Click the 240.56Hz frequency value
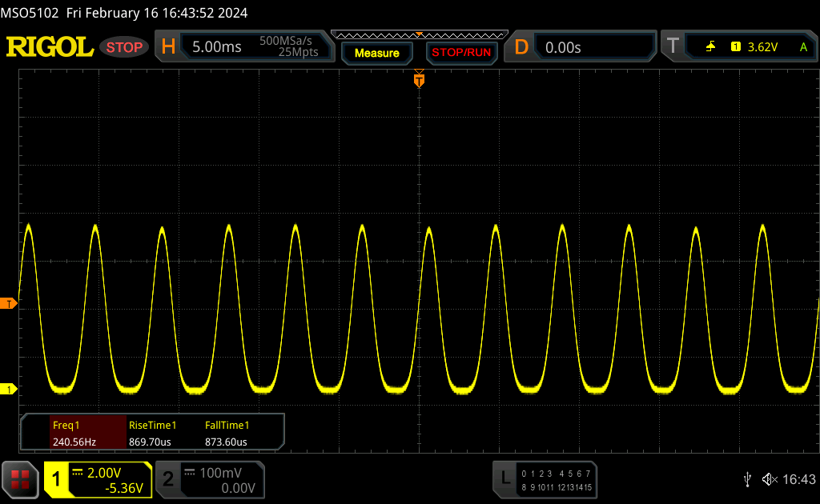Image resolution: width=820 pixels, height=504 pixels. coord(74,442)
